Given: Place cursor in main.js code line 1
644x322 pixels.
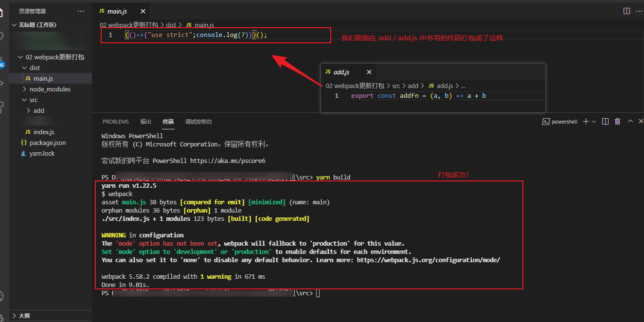Looking at the screenshot, I should tap(196, 35).
